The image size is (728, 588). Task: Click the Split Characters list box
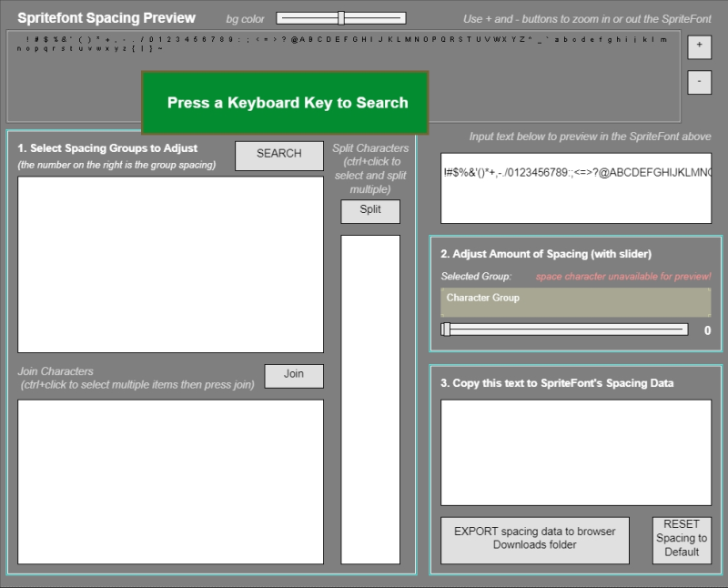(370, 400)
